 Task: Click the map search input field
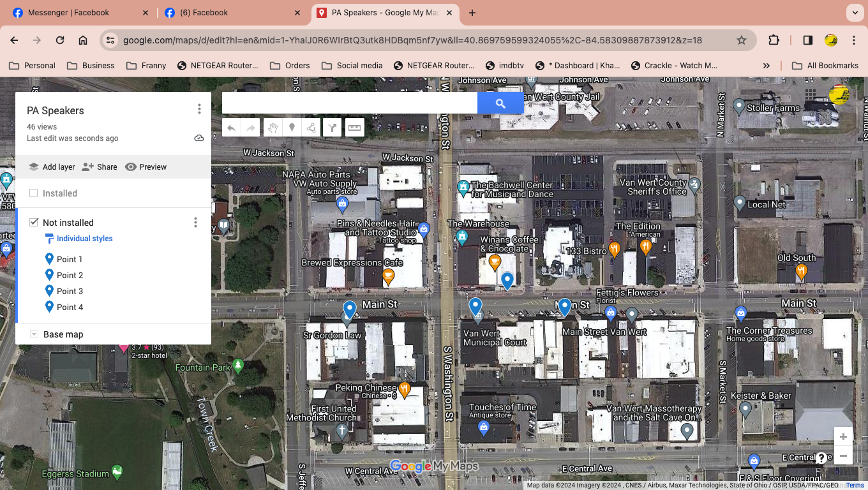(350, 103)
